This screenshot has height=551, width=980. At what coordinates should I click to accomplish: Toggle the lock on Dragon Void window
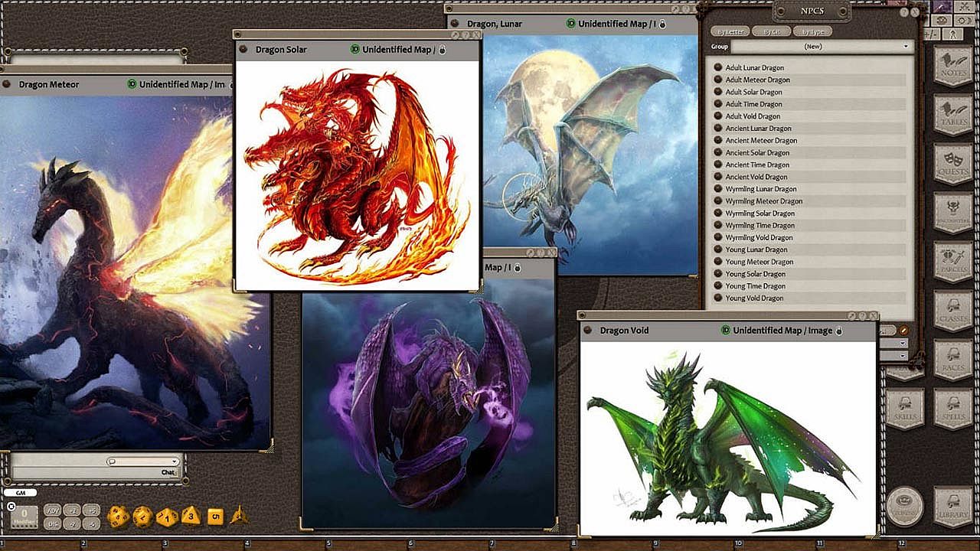tap(839, 331)
